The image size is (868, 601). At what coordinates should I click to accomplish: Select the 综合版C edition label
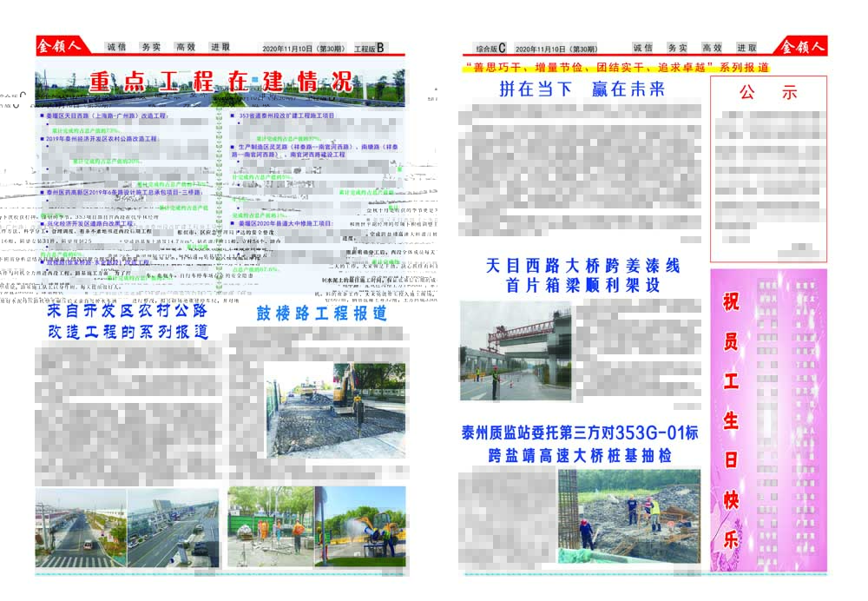tap(490, 48)
